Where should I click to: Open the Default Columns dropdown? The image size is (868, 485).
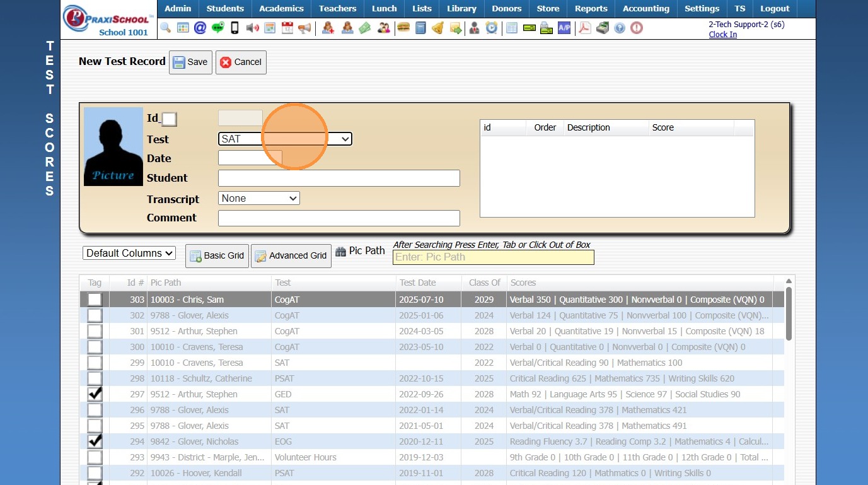(129, 253)
